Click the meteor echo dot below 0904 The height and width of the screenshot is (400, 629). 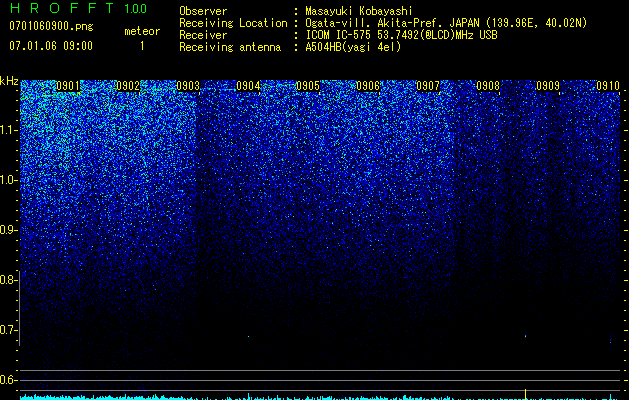click(x=248, y=336)
